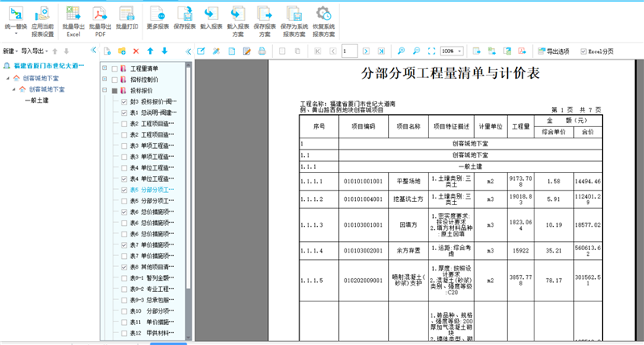Collapse the project tree panel chevron

(x=93, y=51)
